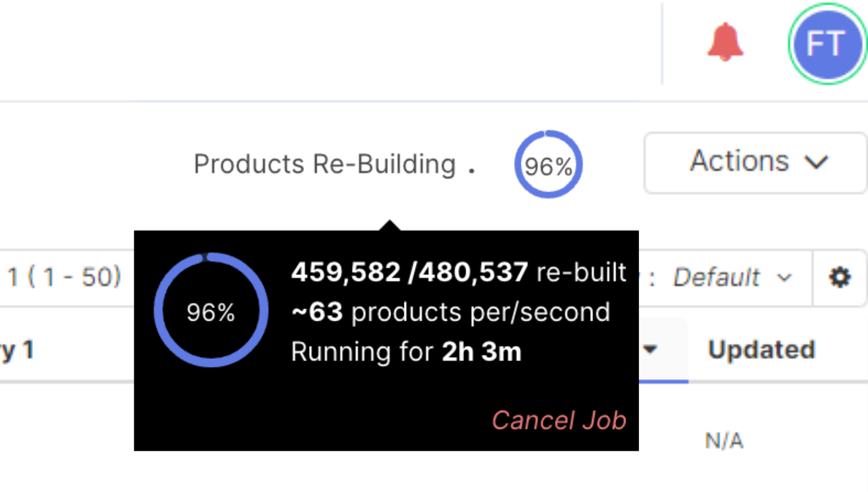Screen dimensions: 868x492
Task: Click the large 96% ring inside the popup
Action: 211,310
